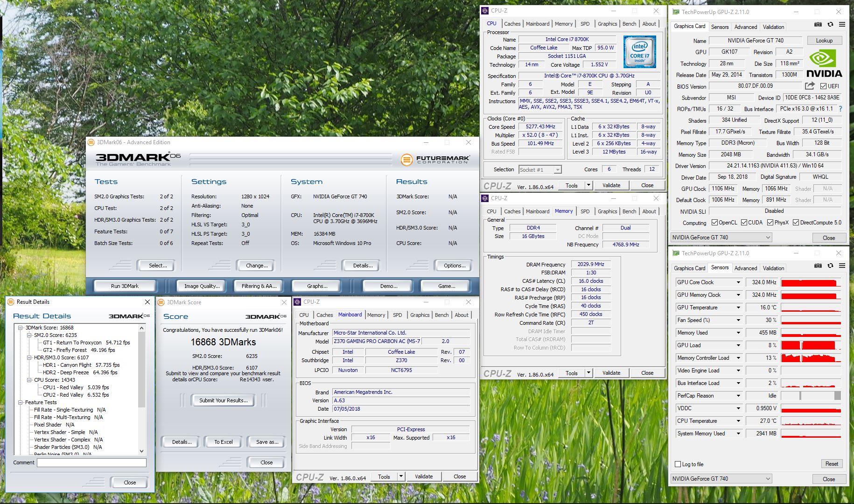The image size is (854, 504).
Task: Click Validate in CPU-Z Memory window
Action: 611,373
